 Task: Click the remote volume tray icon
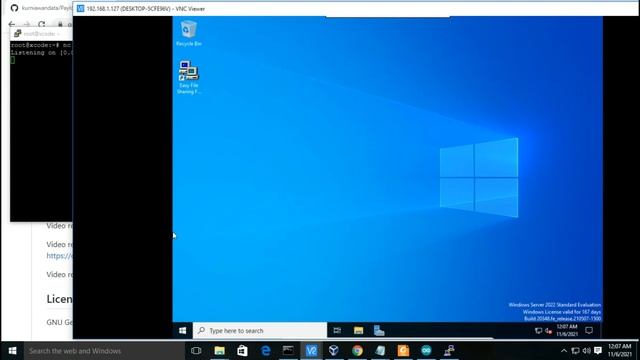pos(549,331)
